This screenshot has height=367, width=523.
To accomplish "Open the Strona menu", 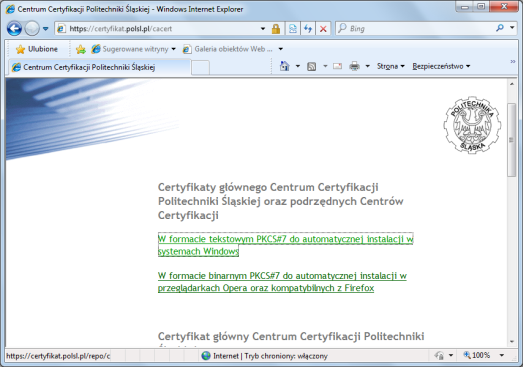I will pos(391,66).
